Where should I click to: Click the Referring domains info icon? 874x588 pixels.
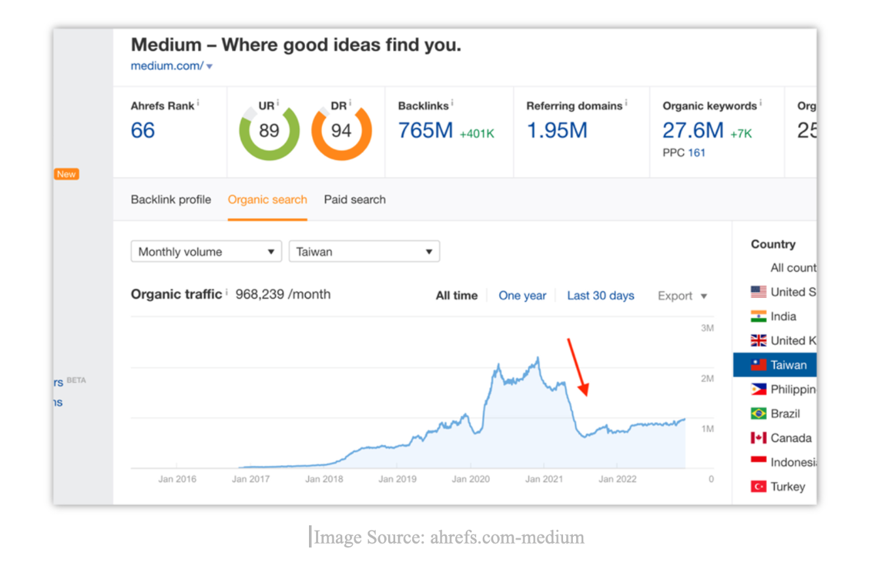[x=626, y=103]
